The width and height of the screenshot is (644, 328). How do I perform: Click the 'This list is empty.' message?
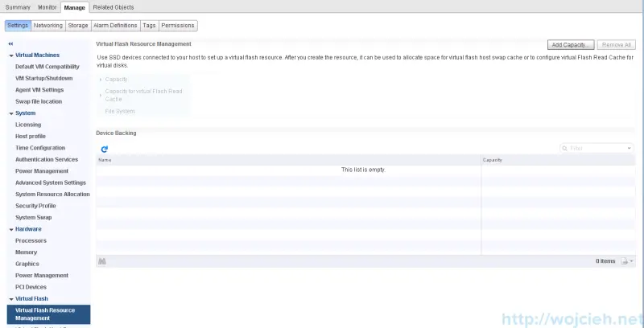click(x=364, y=170)
